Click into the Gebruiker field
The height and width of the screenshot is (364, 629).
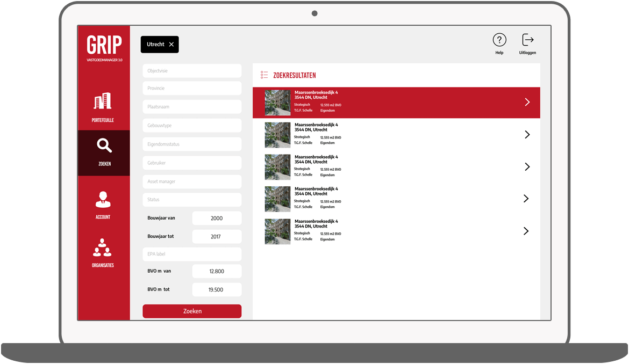tap(192, 163)
